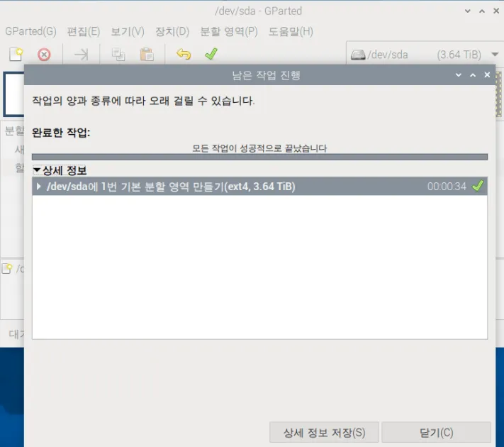Screen dimensions: 504x447
Task: Click the green success checkmark in operation row
Action: [478, 186]
